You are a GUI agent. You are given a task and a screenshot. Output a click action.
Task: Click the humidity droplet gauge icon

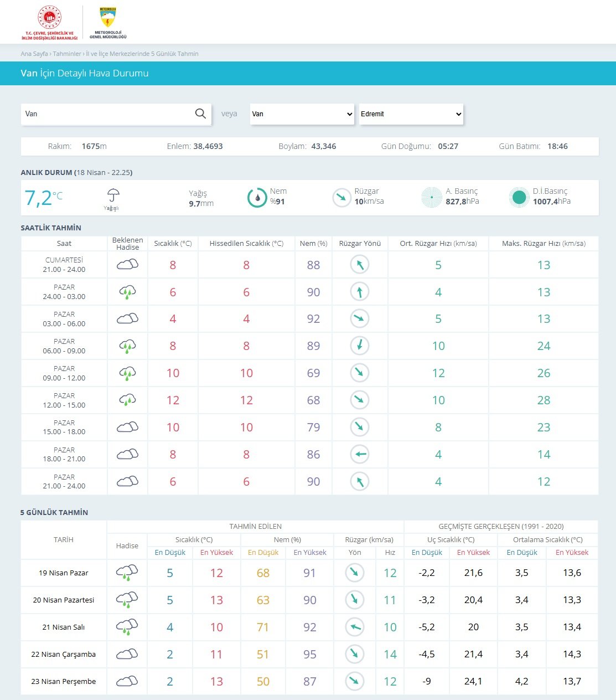(x=257, y=197)
